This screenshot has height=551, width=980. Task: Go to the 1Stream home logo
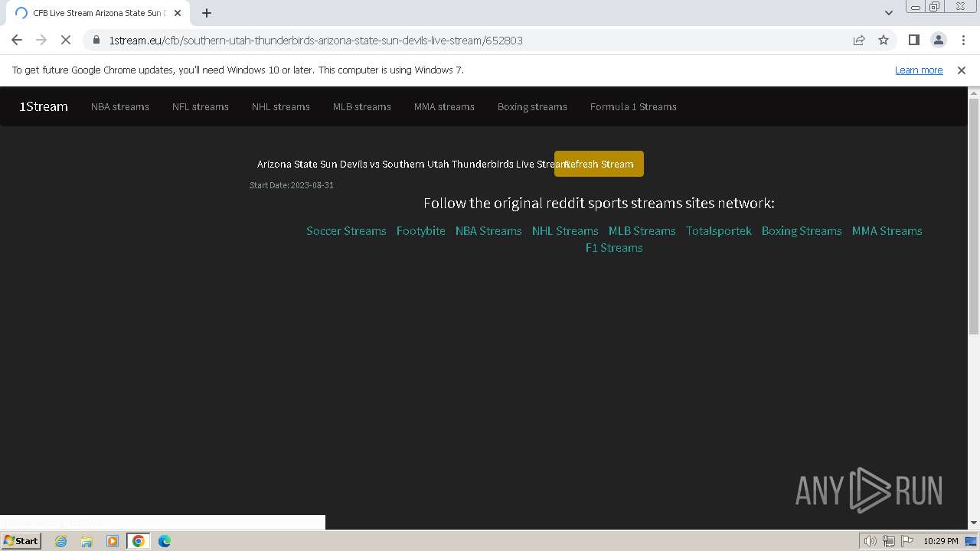(x=44, y=106)
